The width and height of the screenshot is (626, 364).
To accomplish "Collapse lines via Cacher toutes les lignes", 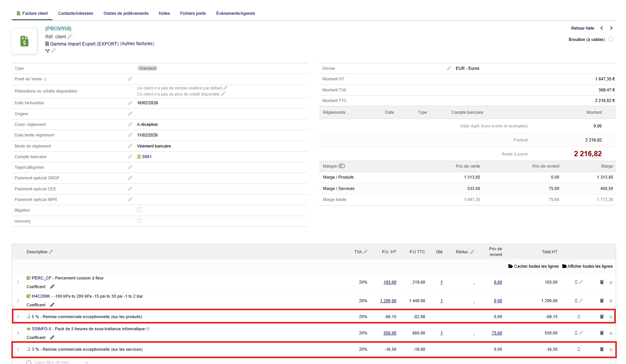I will pyautogui.click(x=533, y=266).
